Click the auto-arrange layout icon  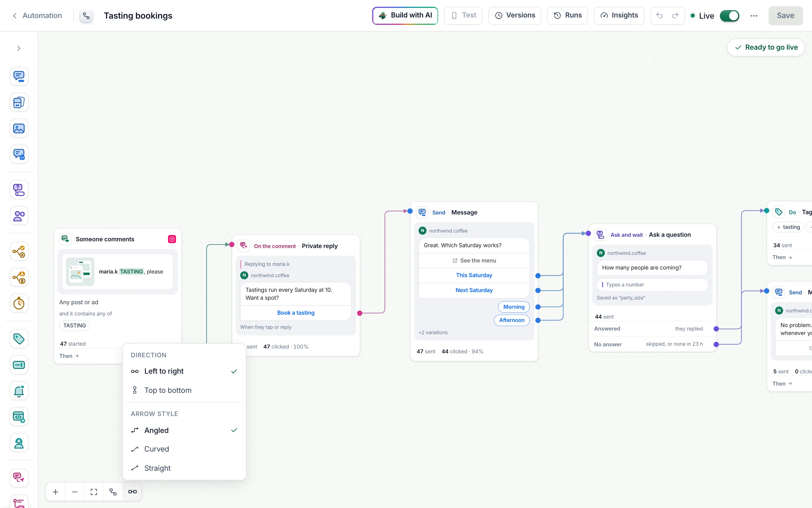click(x=113, y=492)
